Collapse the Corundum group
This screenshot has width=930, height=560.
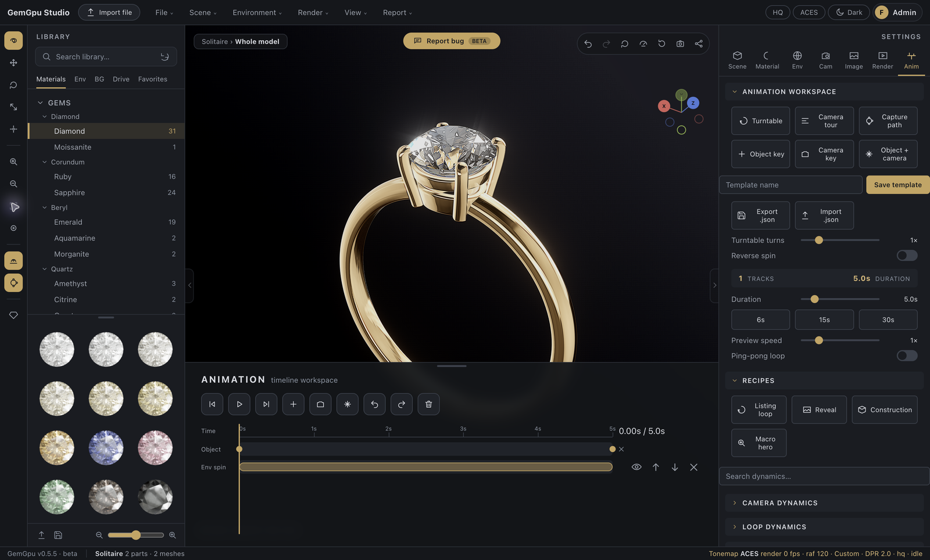click(x=45, y=162)
